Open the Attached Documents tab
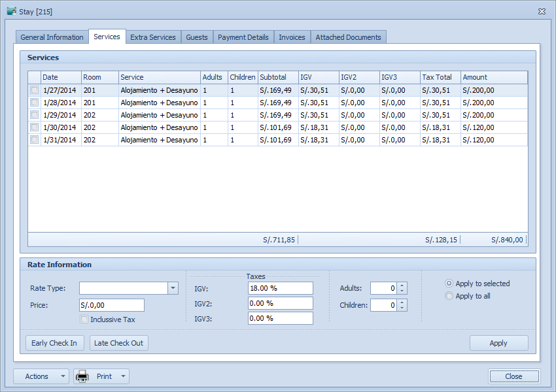 click(348, 37)
